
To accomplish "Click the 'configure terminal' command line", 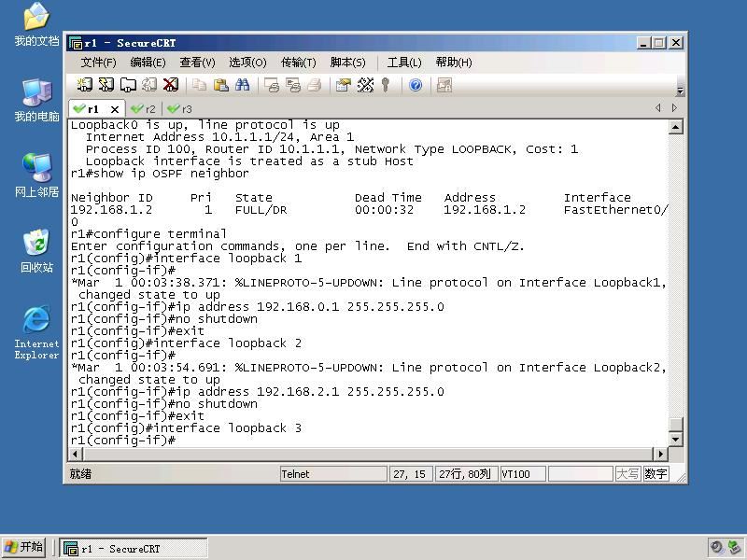I will 148,234.
